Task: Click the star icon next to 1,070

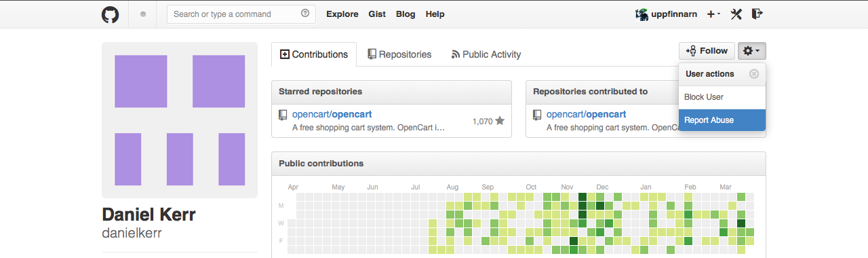Action: click(500, 121)
